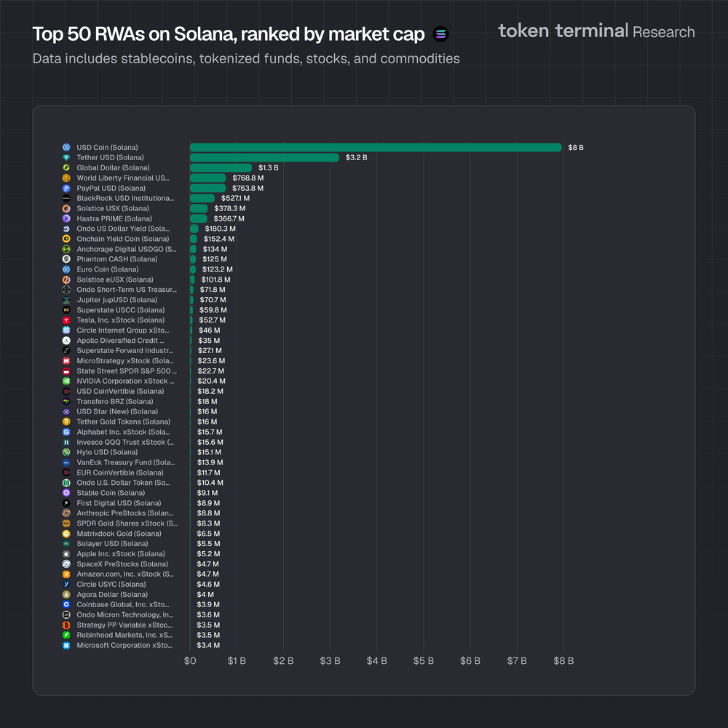Click the Tesla xStock red icon
The image size is (728, 728).
click(66, 320)
